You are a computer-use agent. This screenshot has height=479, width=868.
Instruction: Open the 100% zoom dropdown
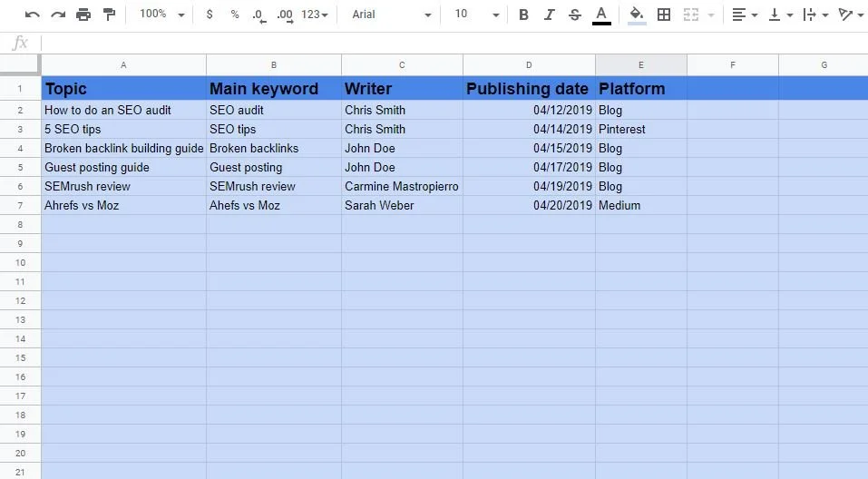[x=161, y=15]
